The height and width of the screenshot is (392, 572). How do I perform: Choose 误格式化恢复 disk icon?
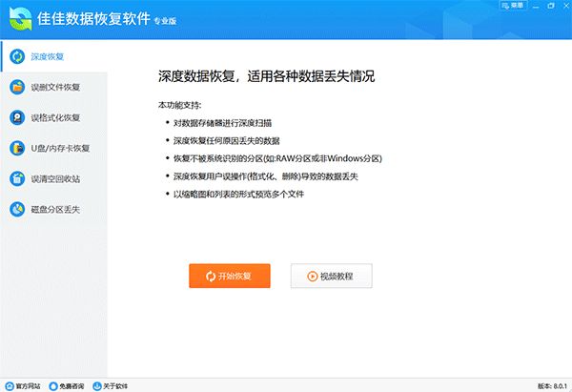(x=17, y=118)
